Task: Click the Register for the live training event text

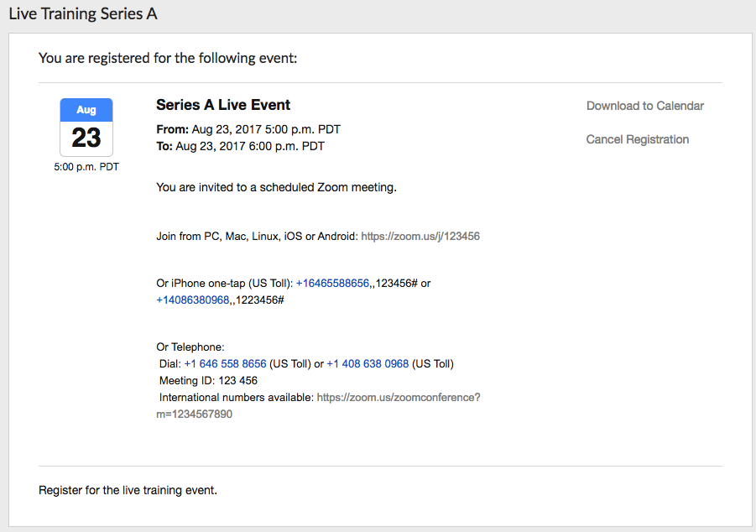Action: pos(128,490)
